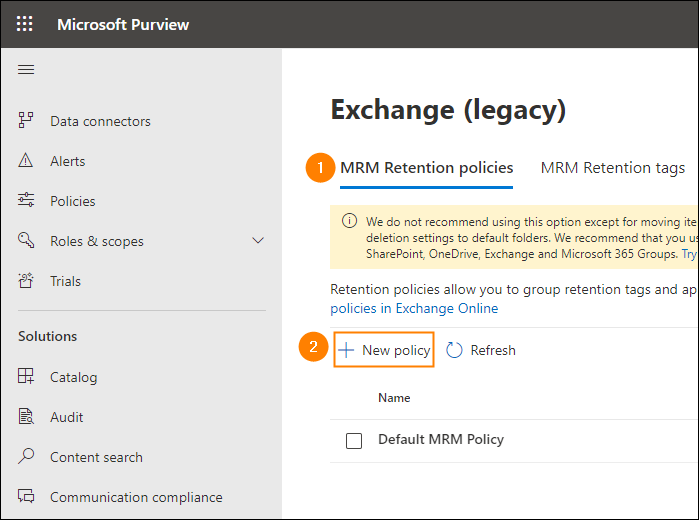Click the Content search magnifier icon
This screenshot has width=699, height=520.
[x=26, y=456]
